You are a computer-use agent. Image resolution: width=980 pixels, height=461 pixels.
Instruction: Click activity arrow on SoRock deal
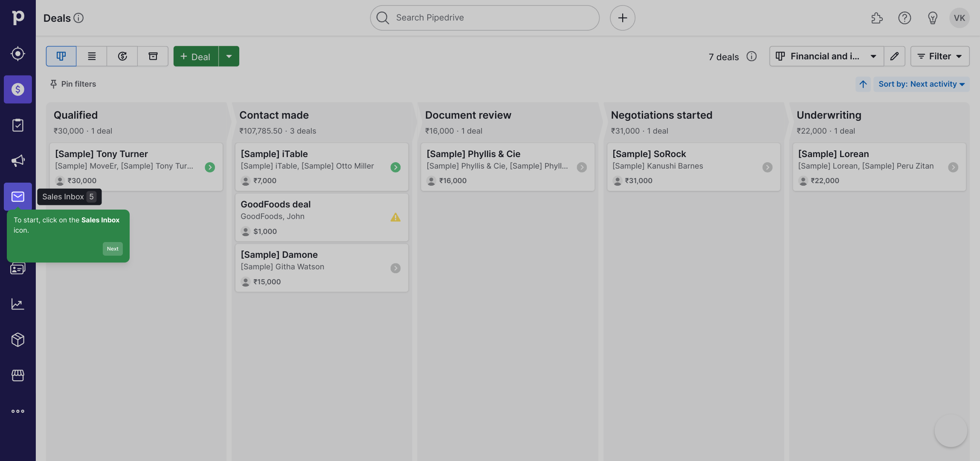coord(767,167)
